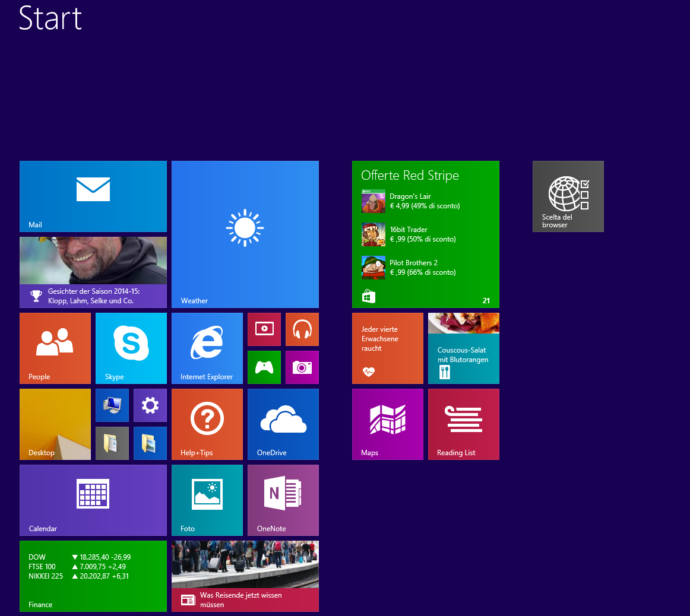Open the Maps tile
690x616 pixels.
[x=388, y=424]
